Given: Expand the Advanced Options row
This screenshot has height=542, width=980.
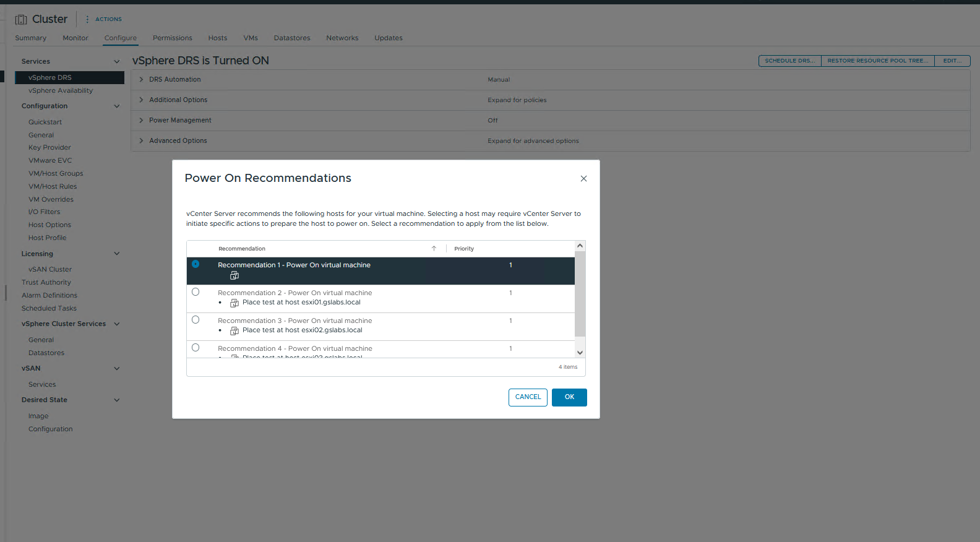Looking at the screenshot, I should tap(141, 140).
